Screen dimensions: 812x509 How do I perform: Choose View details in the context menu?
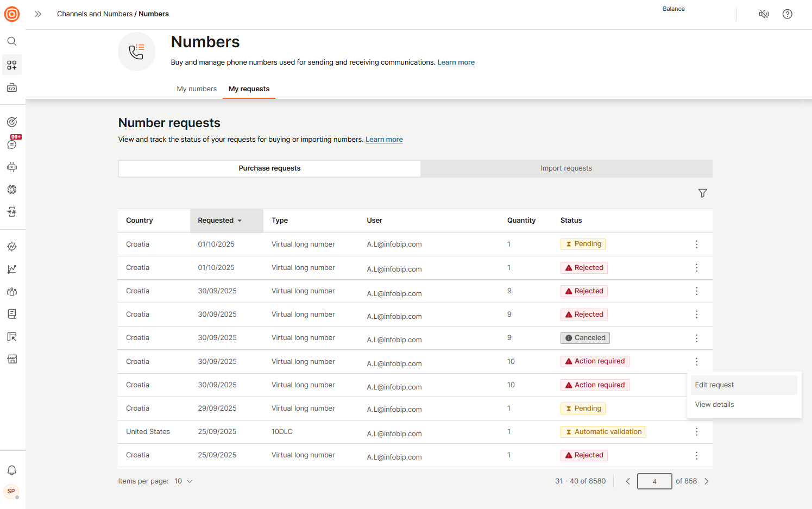714,405
